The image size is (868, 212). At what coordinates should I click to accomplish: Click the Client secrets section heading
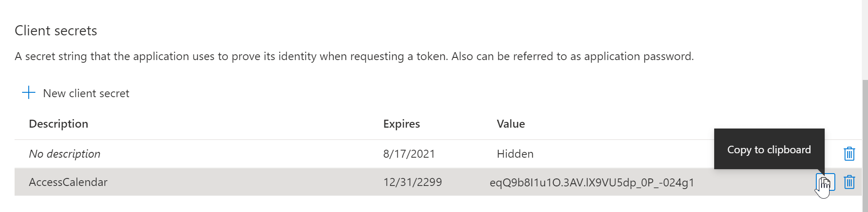click(56, 31)
